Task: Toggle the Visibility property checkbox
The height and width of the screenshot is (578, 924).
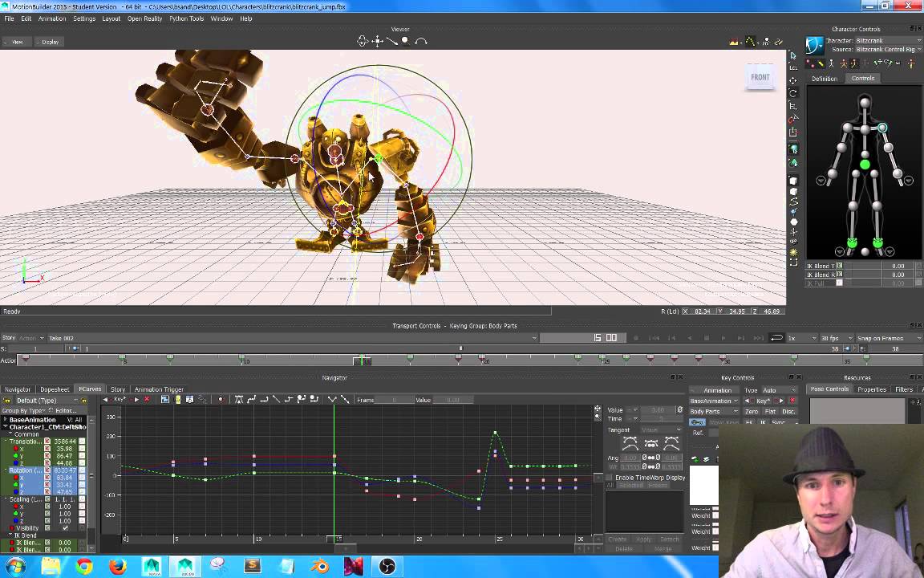Action: (x=65, y=528)
